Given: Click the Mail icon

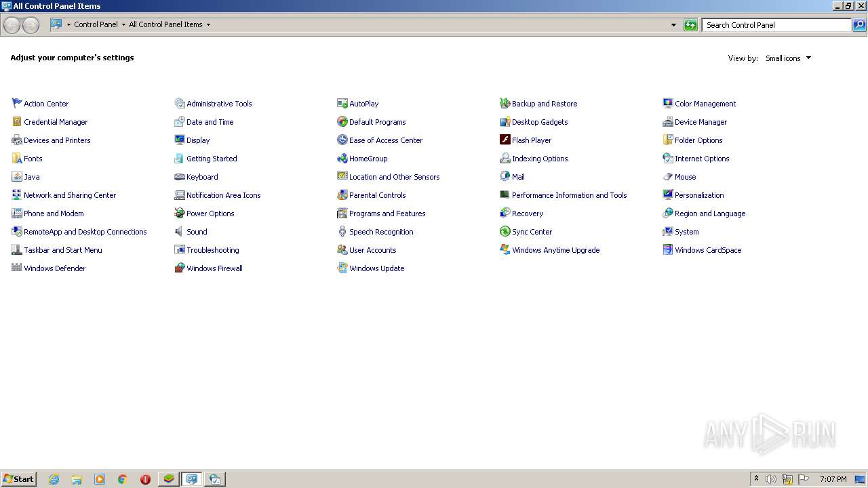Looking at the screenshot, I should (x=505, y=176).
